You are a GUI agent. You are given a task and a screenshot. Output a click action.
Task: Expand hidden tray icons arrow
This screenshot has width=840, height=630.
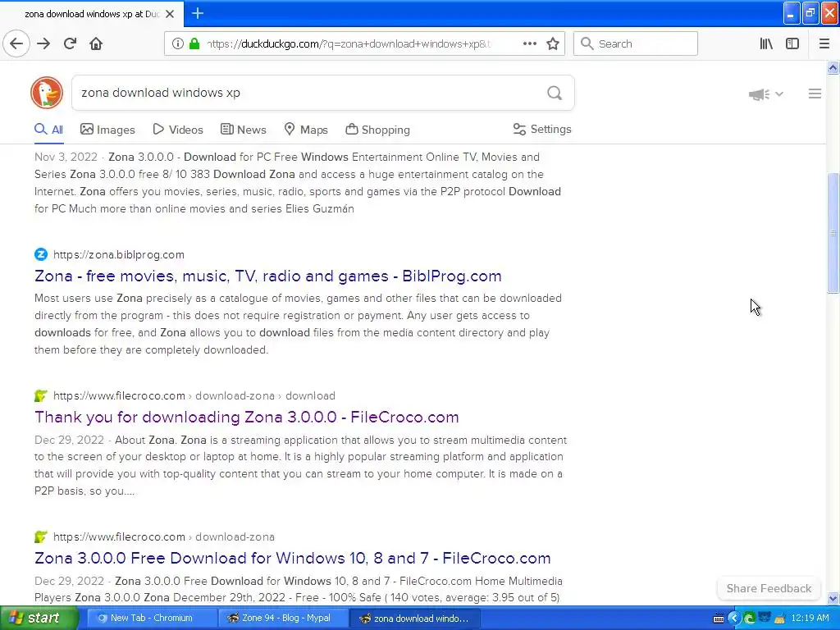click(x=734, y=619)
